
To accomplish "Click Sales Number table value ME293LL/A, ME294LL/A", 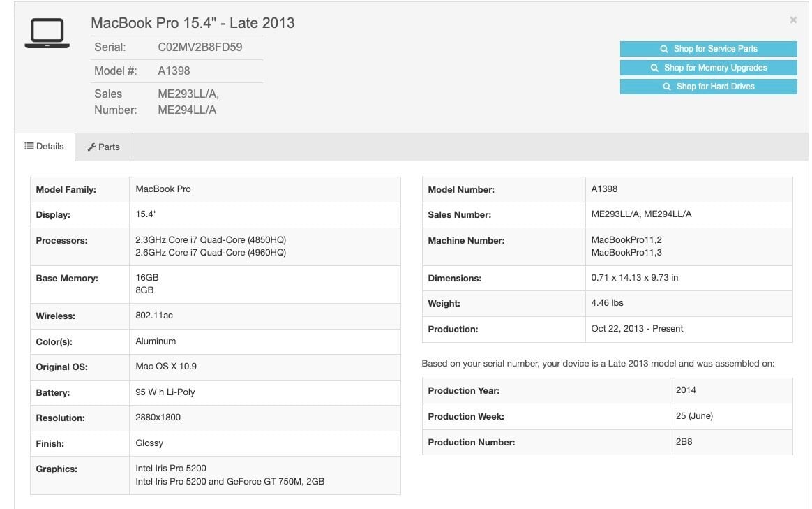I will (642, 214).
